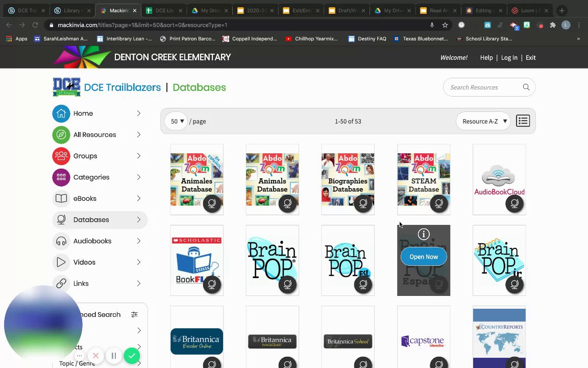Expand the eBooks chevron

click(139, 198)
